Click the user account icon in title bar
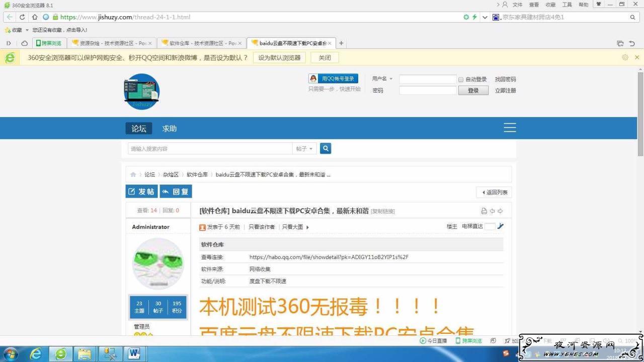The height and width of the screenshot is (362, 644). tap(505, 5)
